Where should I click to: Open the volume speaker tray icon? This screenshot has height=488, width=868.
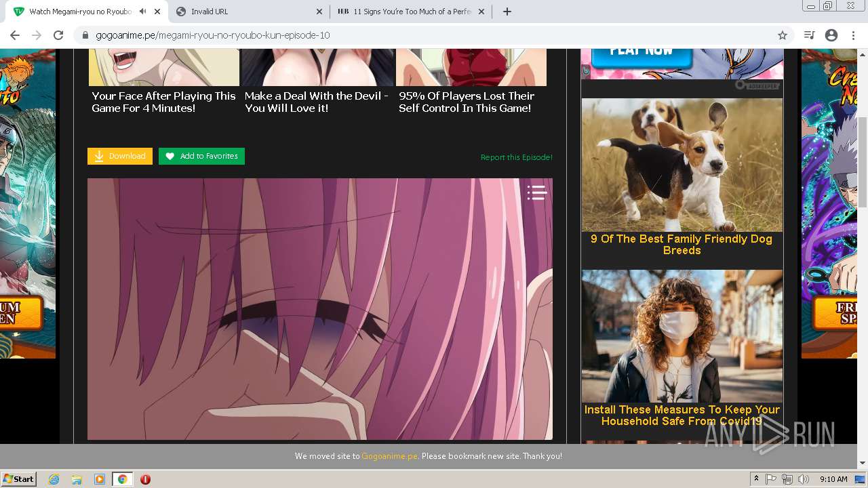point(803,479)
